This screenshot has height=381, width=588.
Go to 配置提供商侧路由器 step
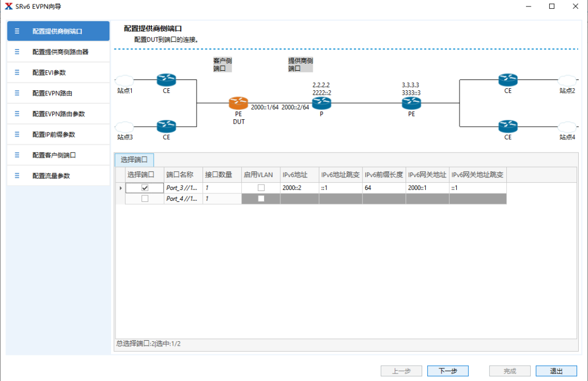pyautogui.click(x=58, y=52)
